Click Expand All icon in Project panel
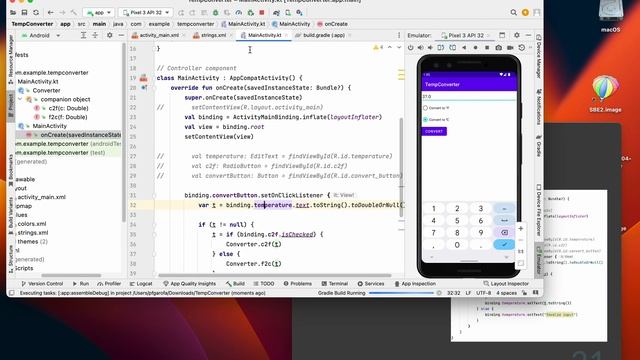640x360 pixels. [83, 36]
